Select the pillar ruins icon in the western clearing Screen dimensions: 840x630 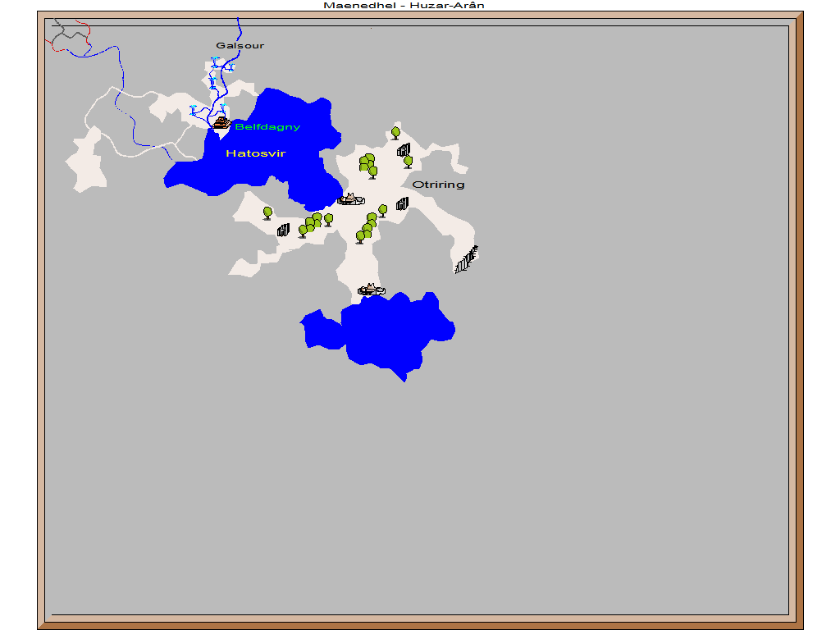pos(283,230)
